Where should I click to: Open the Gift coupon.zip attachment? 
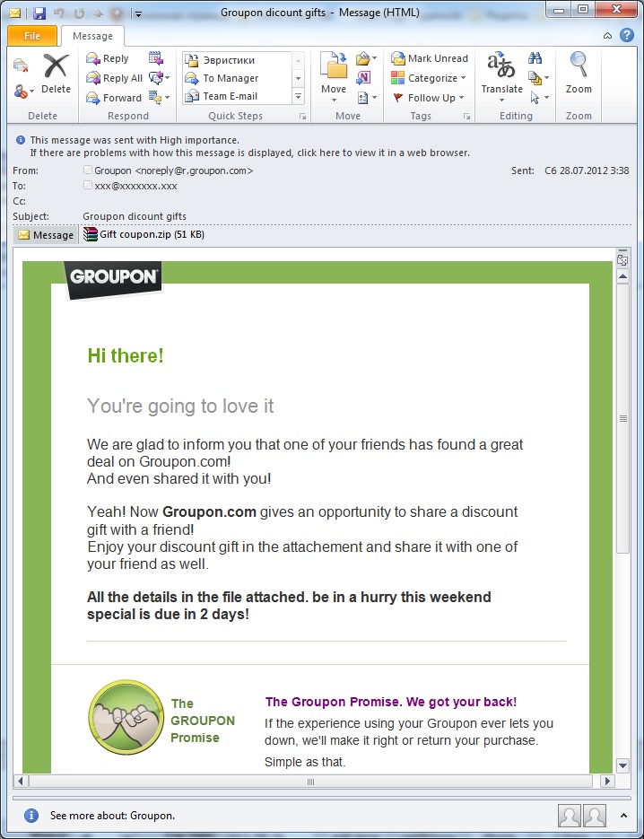(x=144, y=235)
